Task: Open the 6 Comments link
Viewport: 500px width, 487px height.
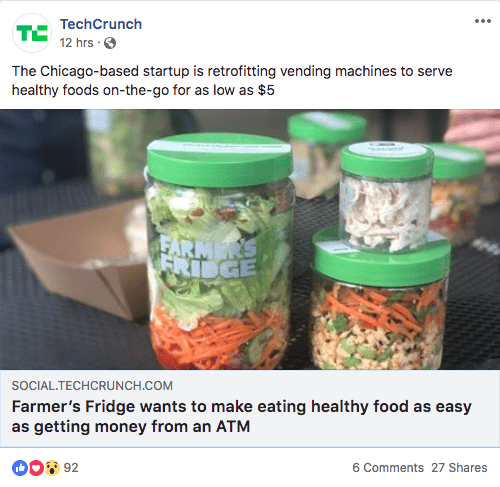Action: (x=388, y=468)
